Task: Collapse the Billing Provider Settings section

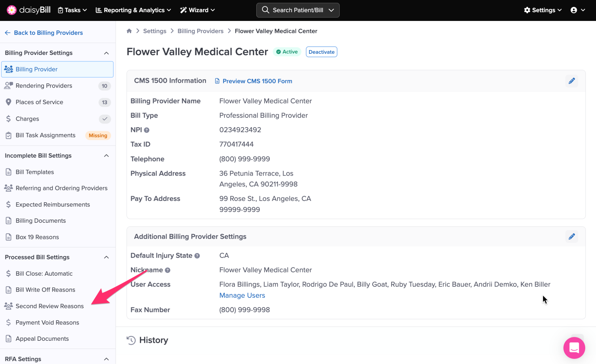Action: [106, 53]
